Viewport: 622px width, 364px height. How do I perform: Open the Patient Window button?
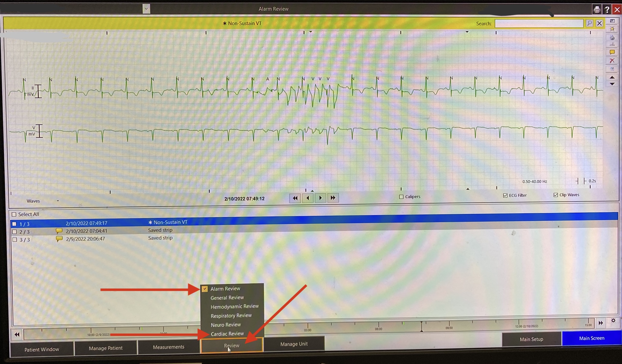42,349
